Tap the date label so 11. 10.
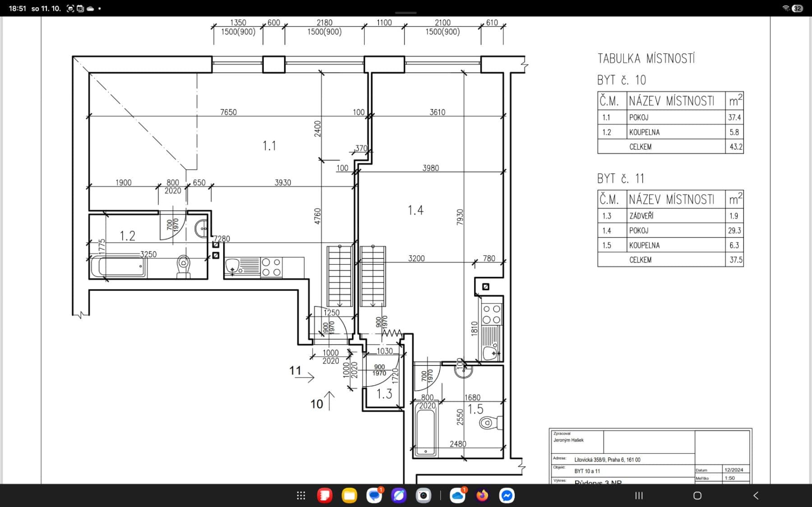The width and height of the screenshot is (812, 507). pos(46,7)
